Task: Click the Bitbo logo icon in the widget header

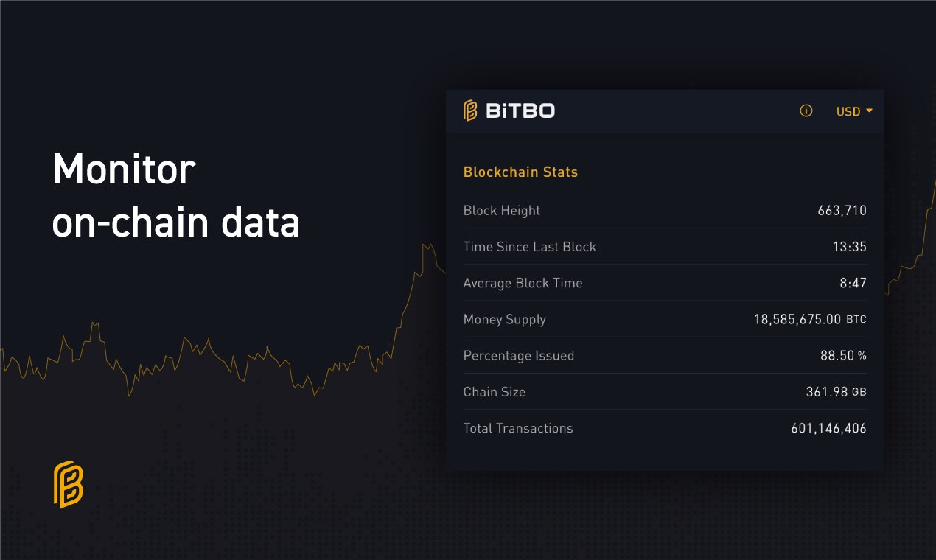Action: tap(470, 111)
